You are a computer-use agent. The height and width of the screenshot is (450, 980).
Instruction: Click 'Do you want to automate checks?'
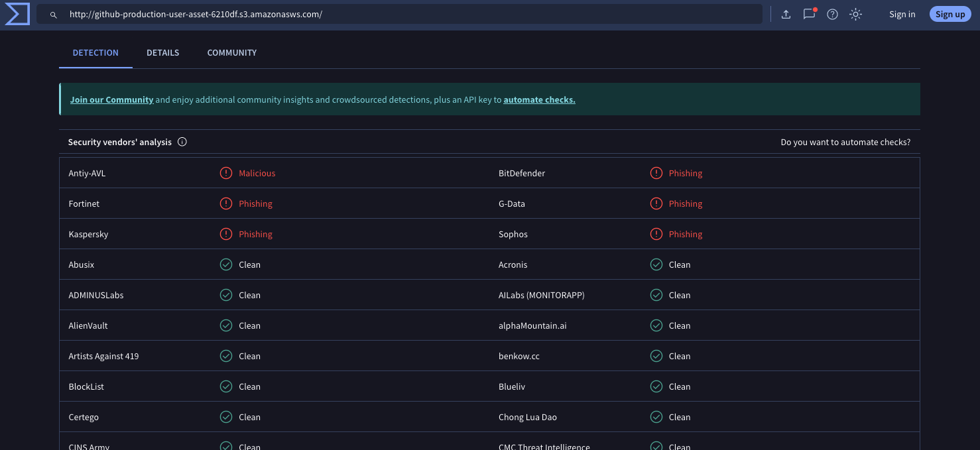click(845, 142)
